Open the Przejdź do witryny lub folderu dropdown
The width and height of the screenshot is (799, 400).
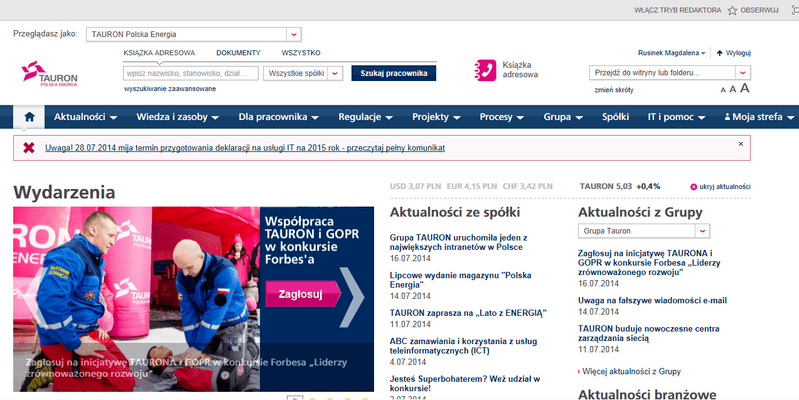(x=743, y=73)
